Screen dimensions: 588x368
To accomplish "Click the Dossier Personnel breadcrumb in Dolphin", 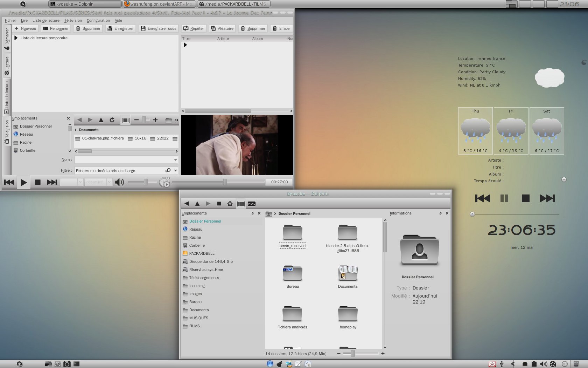I will 294,213.
